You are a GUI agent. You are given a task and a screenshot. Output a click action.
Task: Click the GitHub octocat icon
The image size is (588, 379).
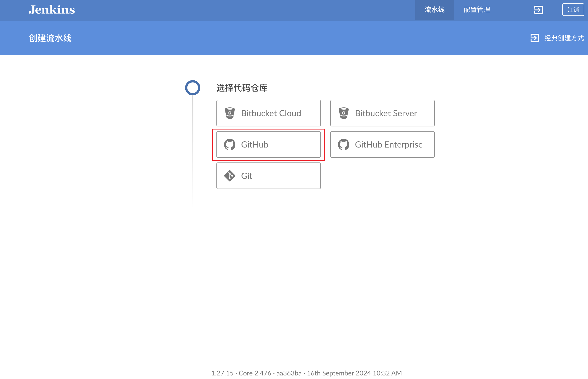[x=230, y=144]
